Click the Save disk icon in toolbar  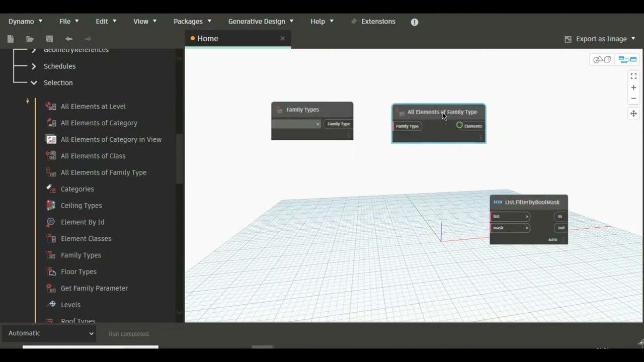click(49, 39)
